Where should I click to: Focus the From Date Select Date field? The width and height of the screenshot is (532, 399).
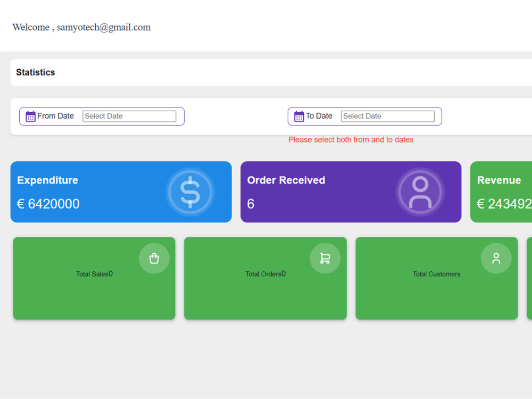129,116
